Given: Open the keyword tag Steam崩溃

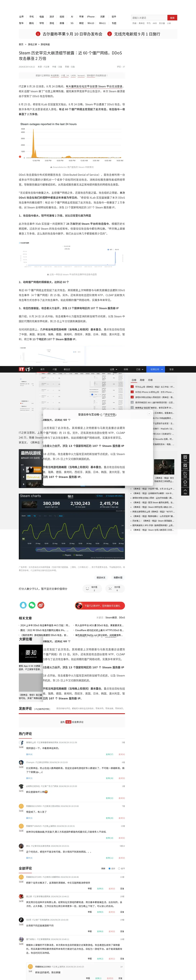Looking at the screenshot, I should [x=111, y=617].
